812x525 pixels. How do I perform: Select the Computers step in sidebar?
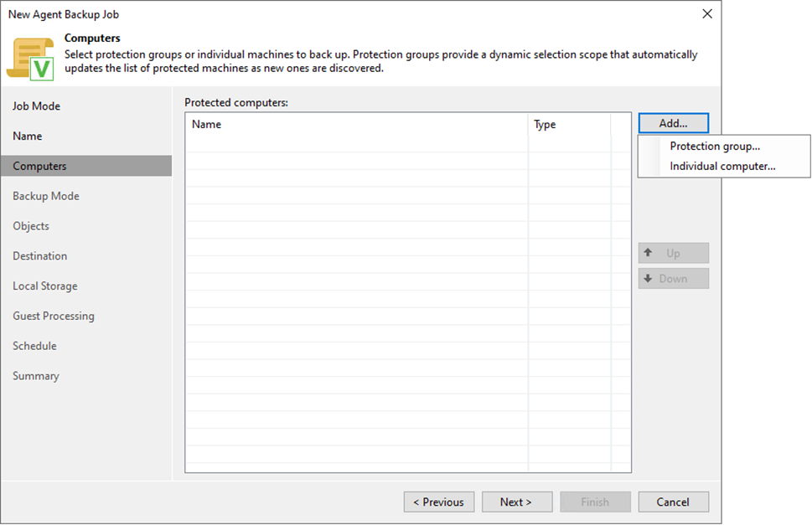pos(40,166)
